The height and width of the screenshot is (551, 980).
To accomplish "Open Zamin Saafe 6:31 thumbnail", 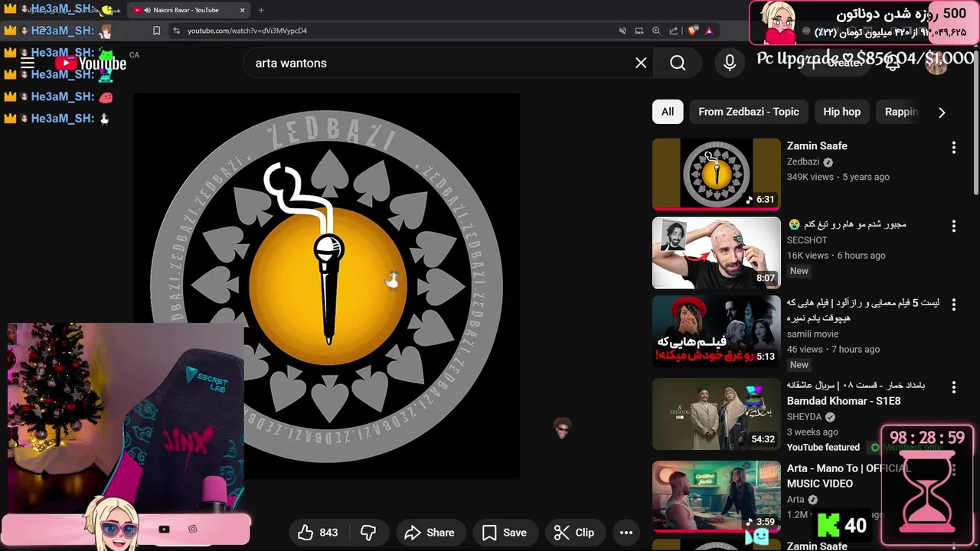I will pos(717,174).
